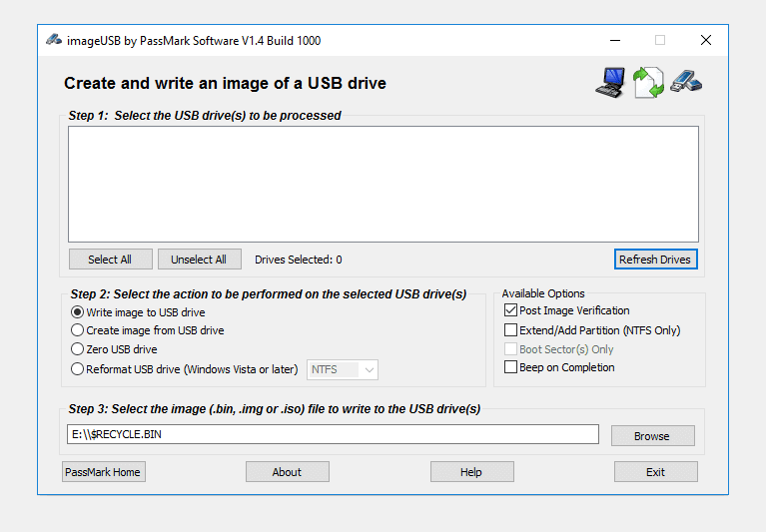Enable Extend/Add Partition (NTFS Only)
Viewport: 766px width, 532px height.
click(x=510, y=330)
